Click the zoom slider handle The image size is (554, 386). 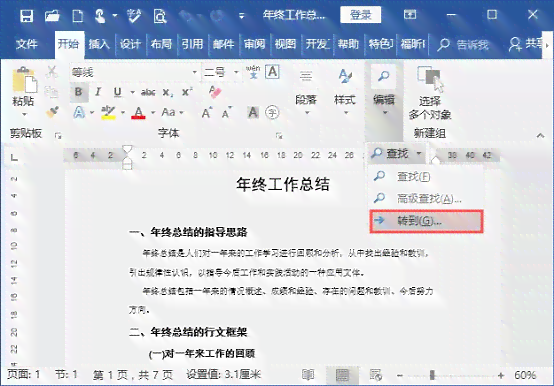click(432, 375)
